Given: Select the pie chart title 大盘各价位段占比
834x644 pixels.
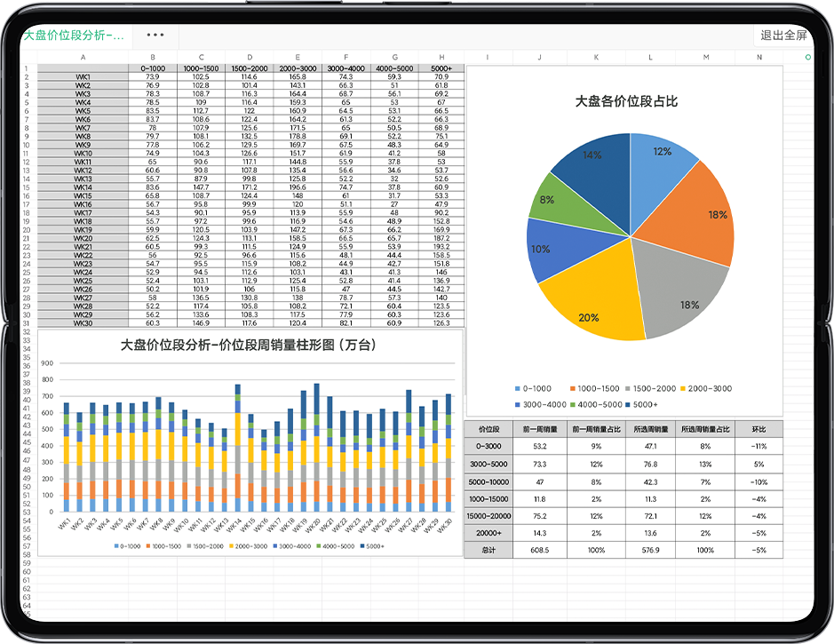Looking at the screenshot, I should click(626, 101).
